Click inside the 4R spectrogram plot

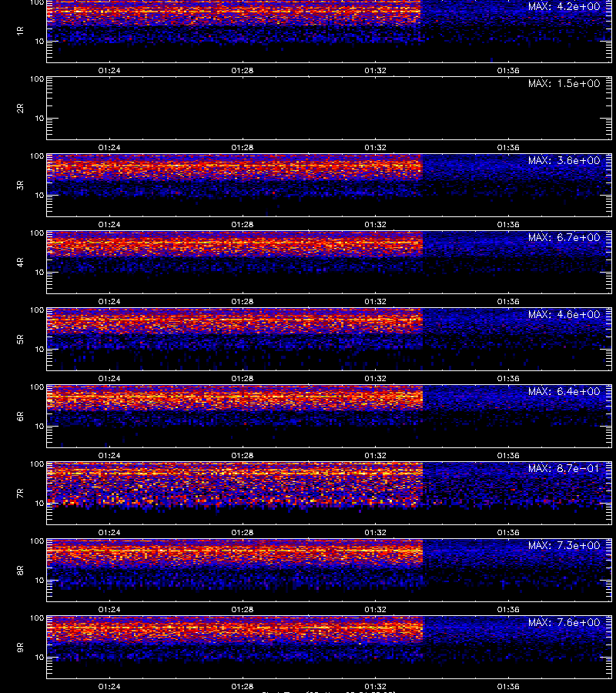pyautogui.click(x=330, y=262)
